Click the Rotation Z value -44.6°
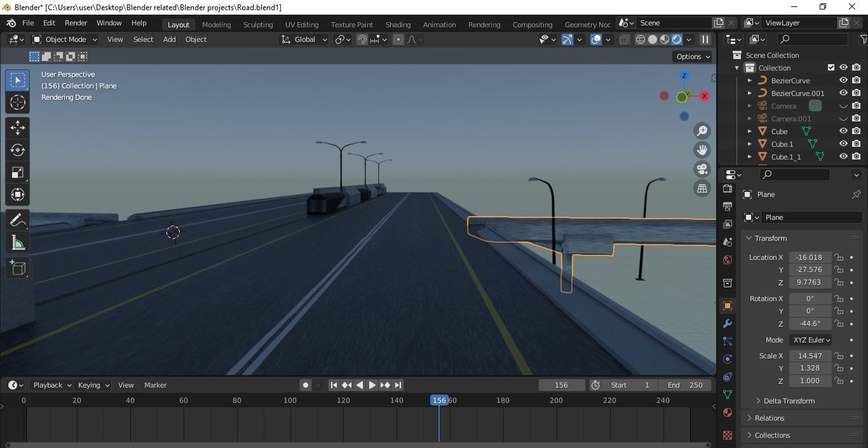The height and width of the screenshot is (448, 868). [810, 323]
